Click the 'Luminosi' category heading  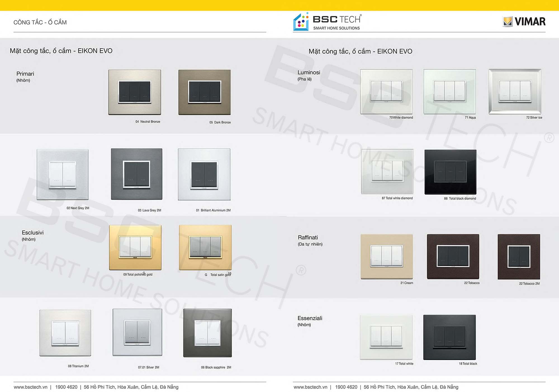309,72
